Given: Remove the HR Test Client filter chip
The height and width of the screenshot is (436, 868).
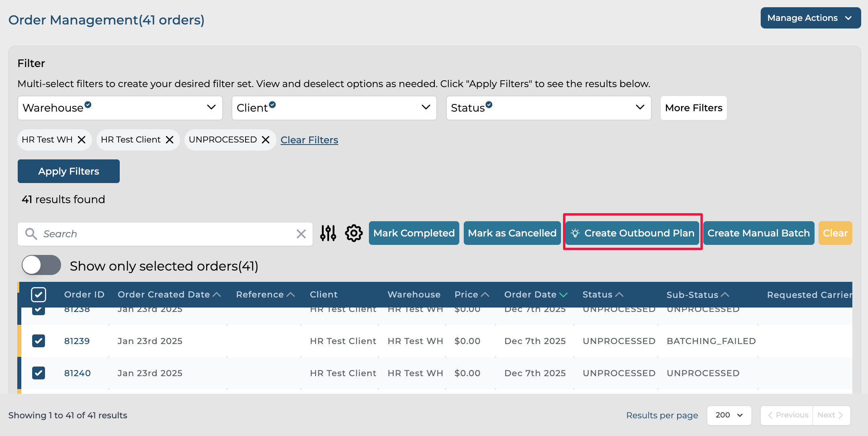Looking at the screenshot, I should point(170,140).
